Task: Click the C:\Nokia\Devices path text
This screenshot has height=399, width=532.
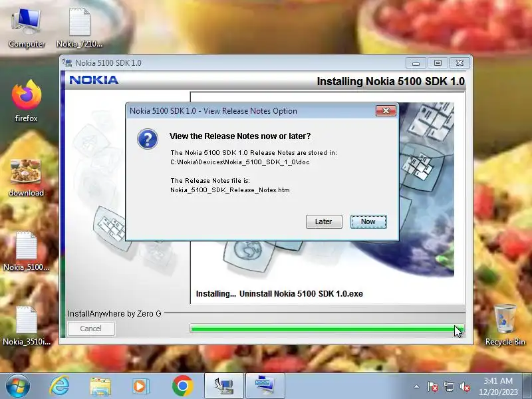Action: coord(240,162)
